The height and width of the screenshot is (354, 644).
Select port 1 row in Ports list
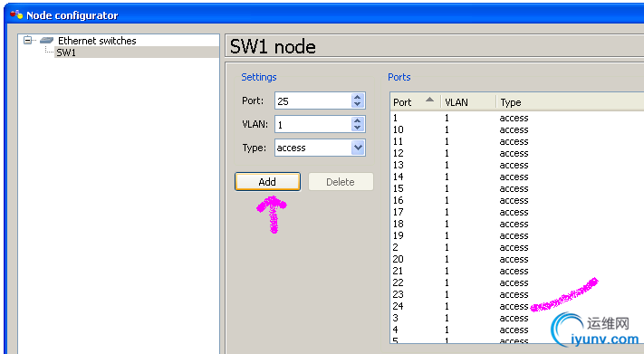[517, 118]
